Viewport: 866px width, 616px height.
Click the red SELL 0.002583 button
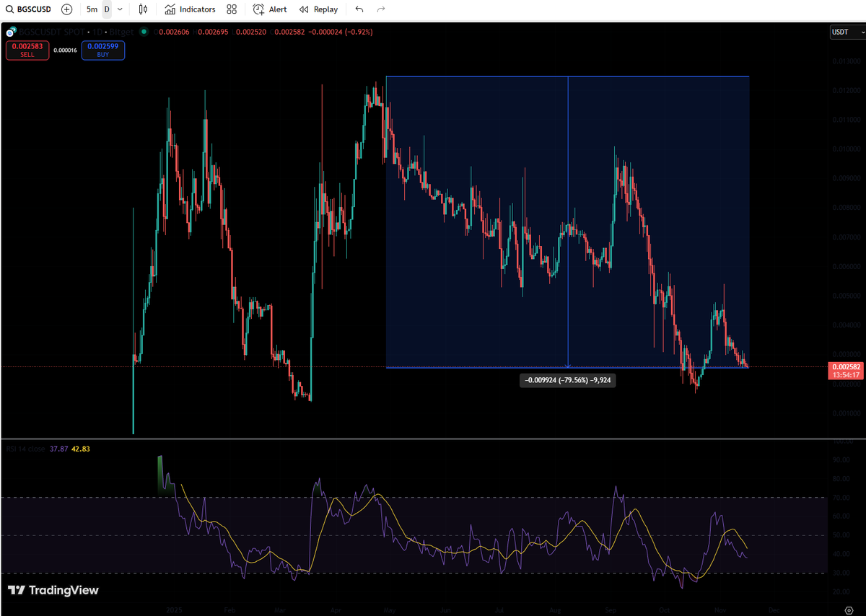tap(27, 50)
